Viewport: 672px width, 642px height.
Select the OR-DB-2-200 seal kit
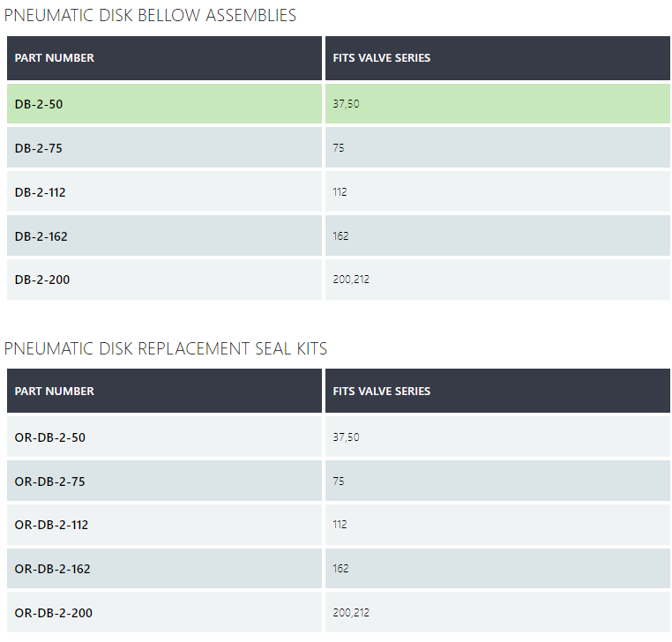54,612
